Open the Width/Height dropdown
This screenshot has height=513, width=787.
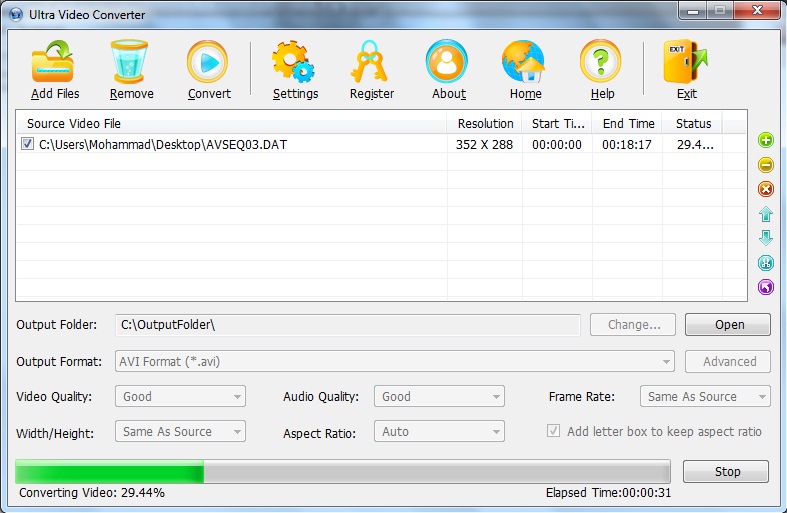point(180,431)
